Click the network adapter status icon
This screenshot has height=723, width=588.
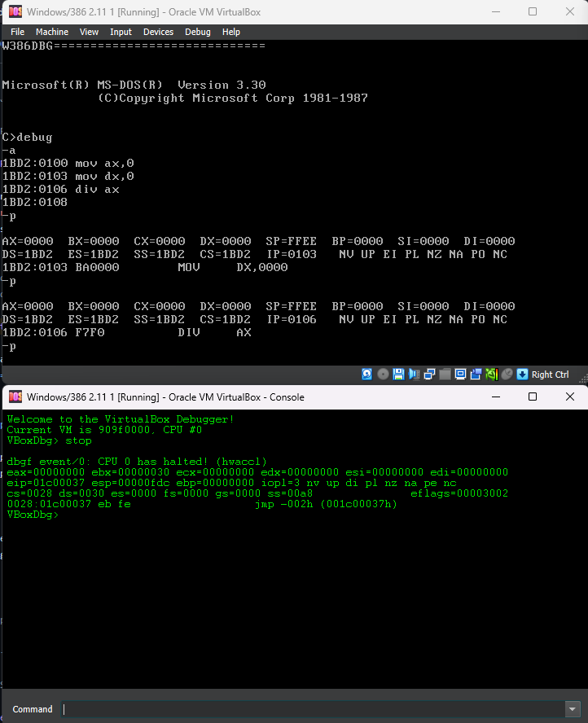coord(429,375)
